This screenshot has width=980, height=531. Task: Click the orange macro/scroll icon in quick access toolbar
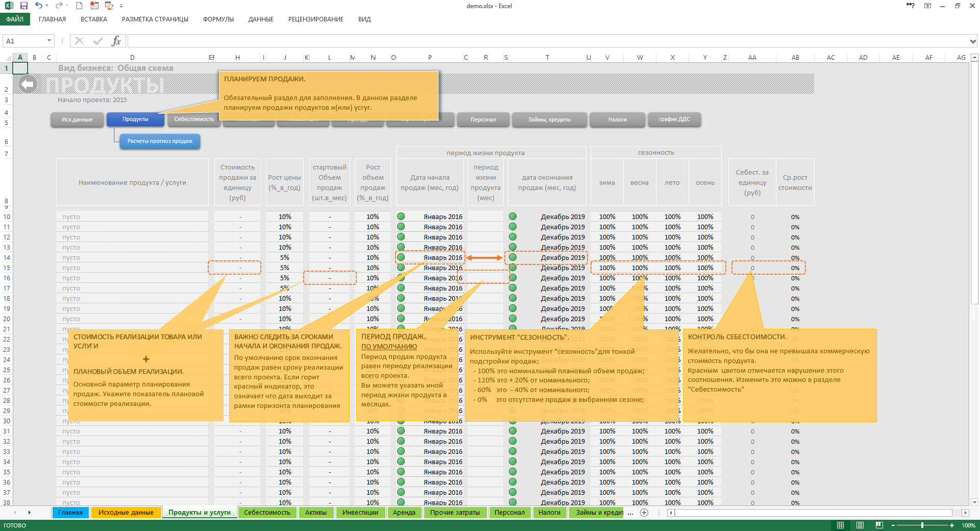(109, 6)
